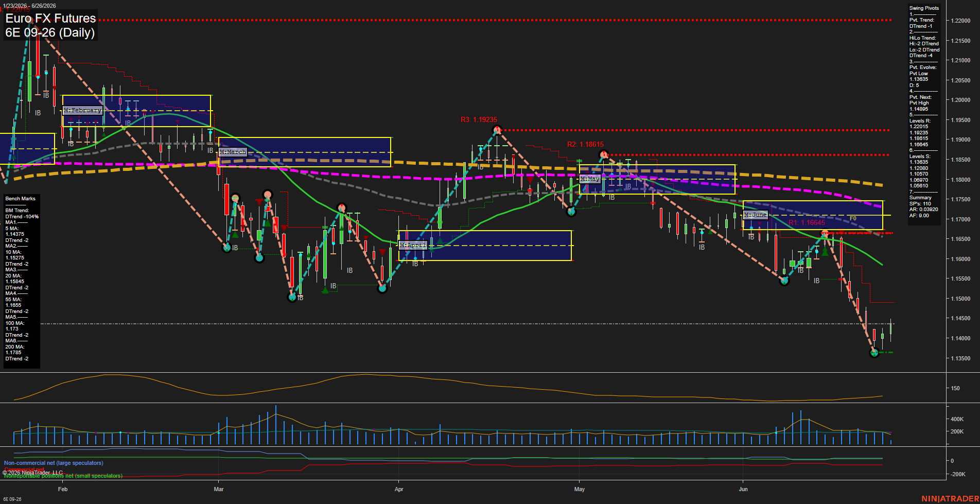Select the 6E 09-26 (Daily) instrument label

[x=50, y=32]
